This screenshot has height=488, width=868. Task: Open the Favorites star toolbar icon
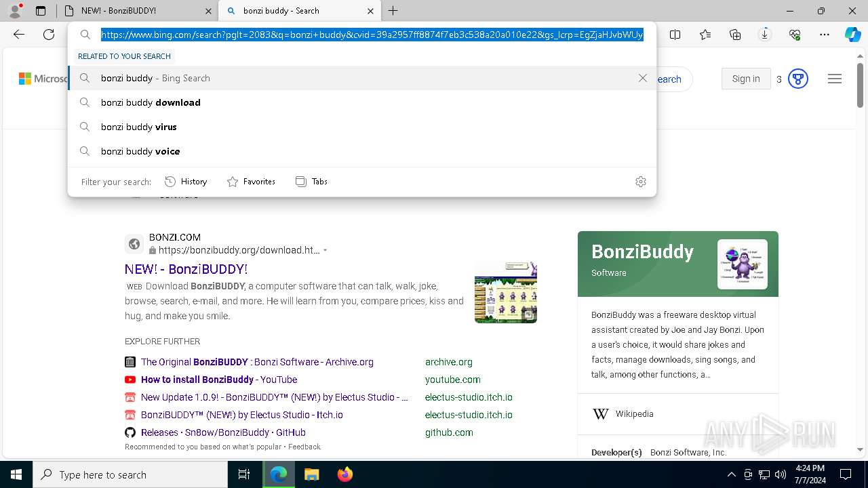[x=705, y=35]
